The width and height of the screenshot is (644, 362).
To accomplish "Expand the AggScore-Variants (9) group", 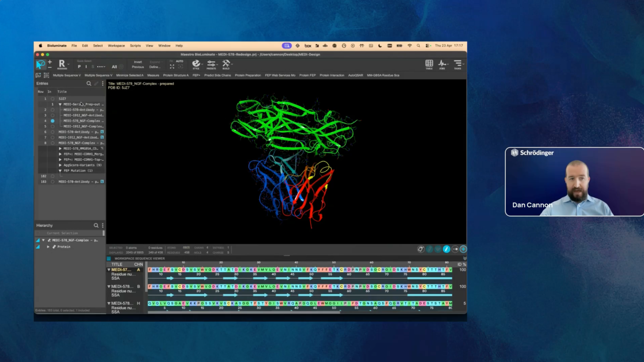I will (x=60, y=165).
